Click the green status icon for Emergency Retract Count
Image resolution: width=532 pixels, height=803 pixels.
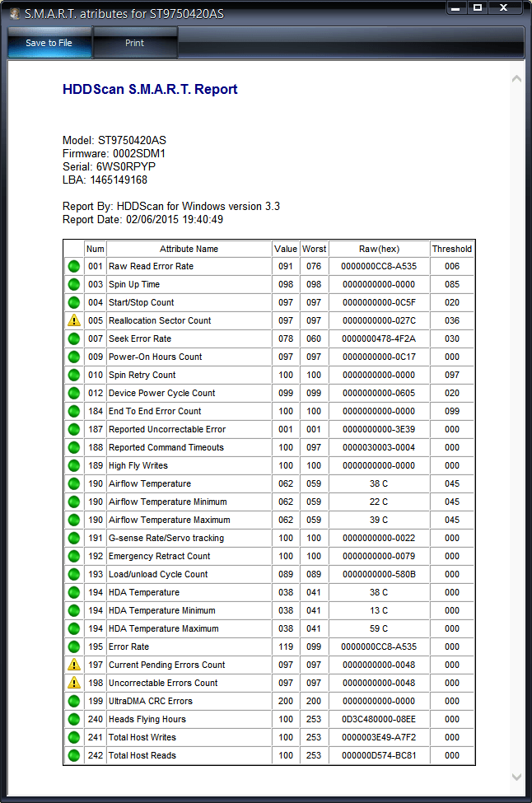point(74,556)
